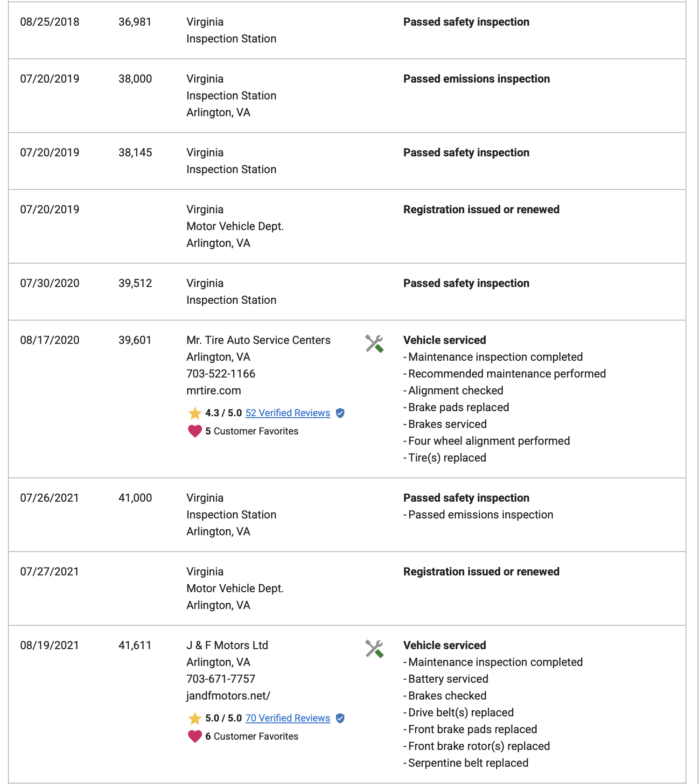Click the heart icon next to 6 Customer Favorites
699x784 pixels.
195,736
